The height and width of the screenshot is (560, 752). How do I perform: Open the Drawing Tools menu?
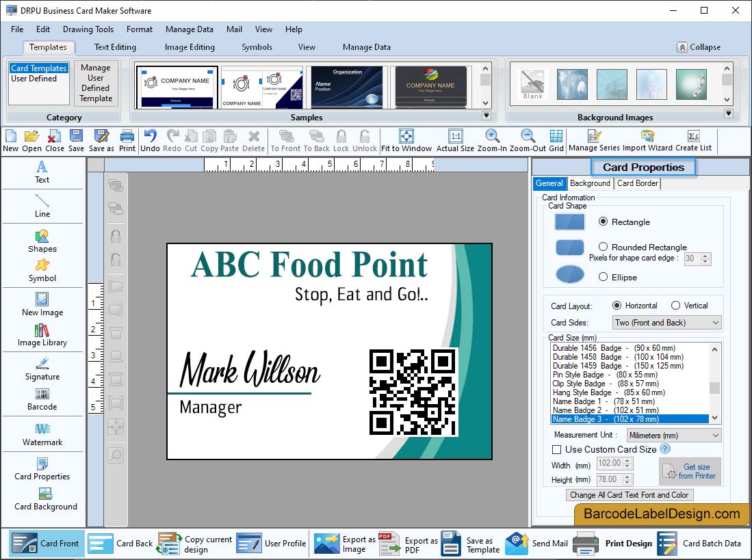88,29
